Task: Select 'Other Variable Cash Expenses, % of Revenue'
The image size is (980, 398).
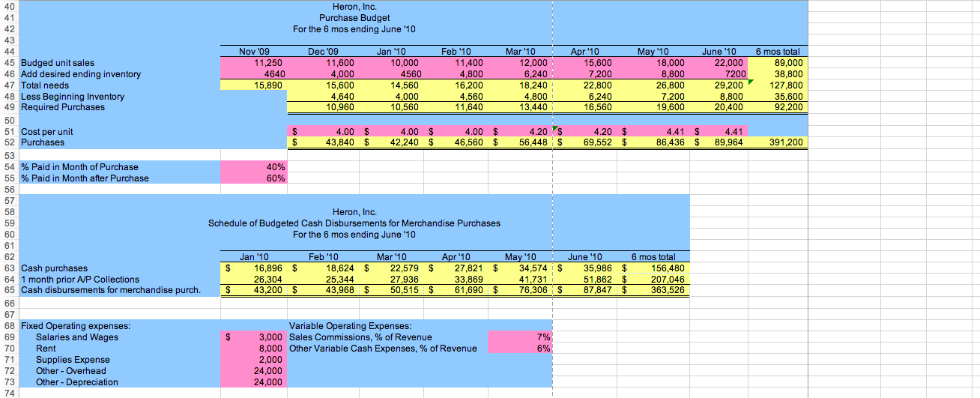Action: click(x=383, y=349)
